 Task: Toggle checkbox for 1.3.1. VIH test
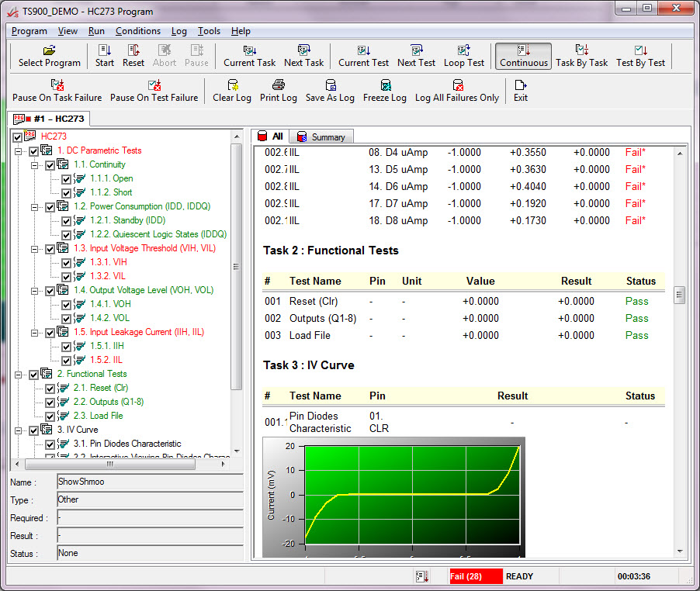[66, 262]
